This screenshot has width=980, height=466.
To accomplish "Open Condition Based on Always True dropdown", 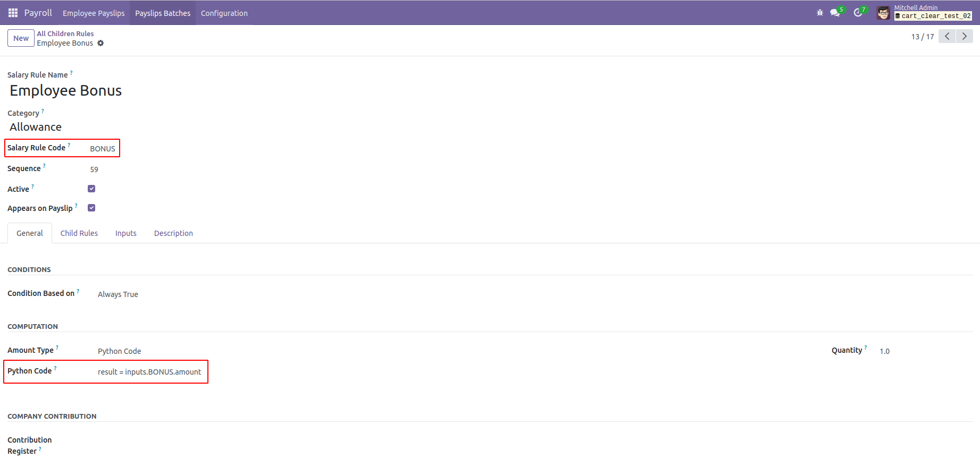I will (118, 294).
